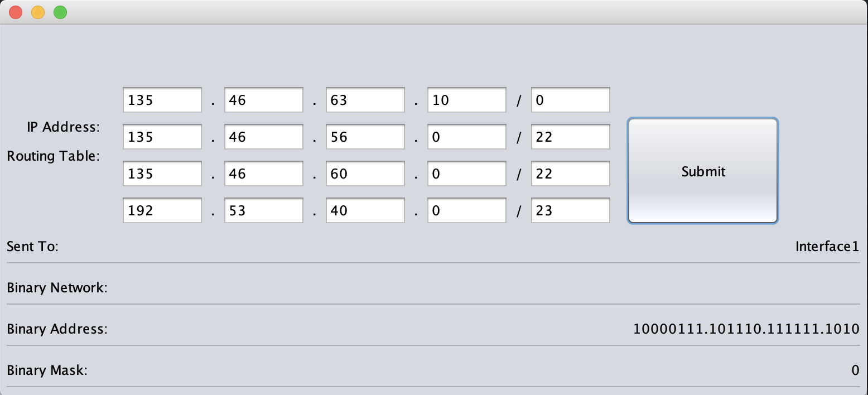Click fourth octet field in bottom routing row
Image resolution: width=868 pixels, height=395 pixels.
point(466,211)
